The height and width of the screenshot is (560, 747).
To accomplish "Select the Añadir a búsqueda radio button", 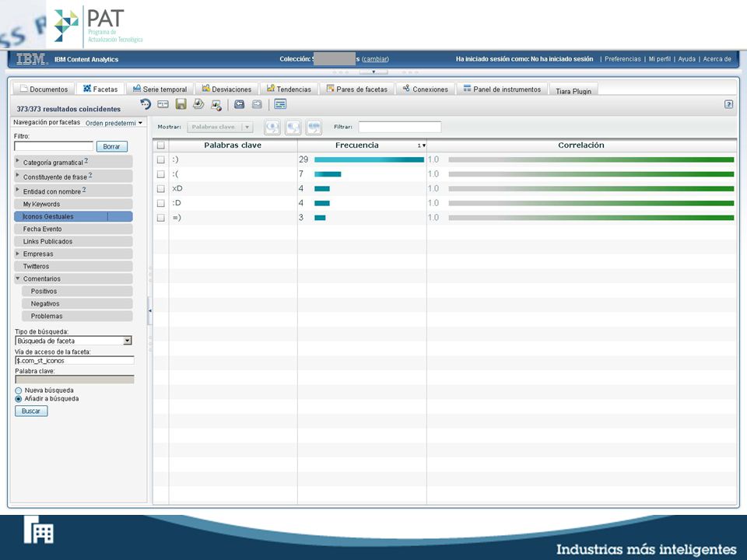I will point(19,399).
